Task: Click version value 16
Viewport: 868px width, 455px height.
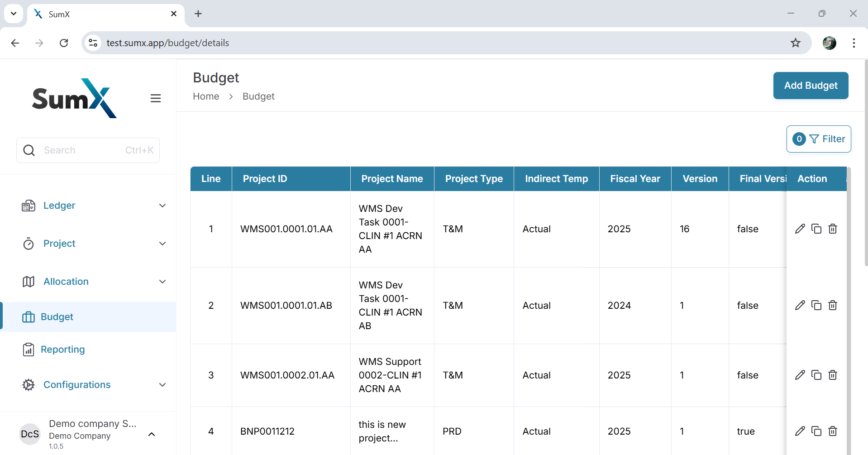Action: coord(684,229)
